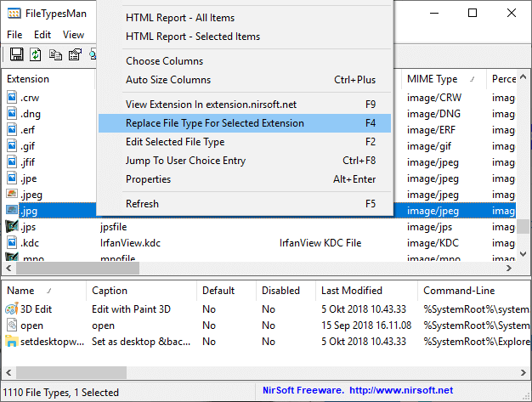The height and width of the screenshot is (402, 532).
Task: Click '1110 File Types, 1 Selected' status text
Action: [60, 393]
